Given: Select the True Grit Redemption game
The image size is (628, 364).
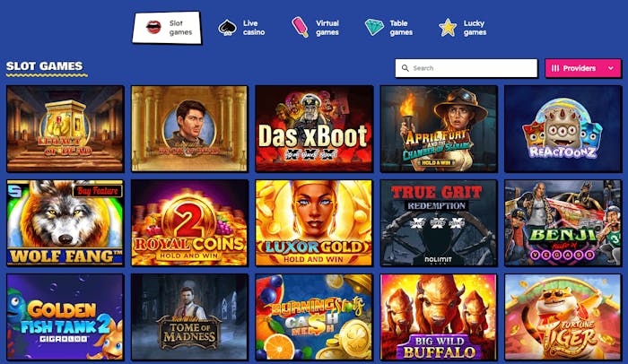Looking at the screenshot, I should tap(439, 223).
